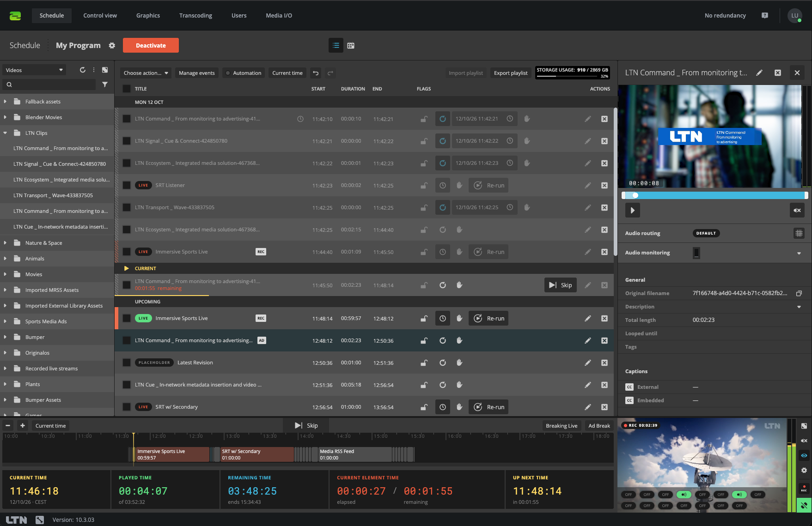Open Graphics tab
Screen dimensions: 812x526
click(x=148, y=15)
